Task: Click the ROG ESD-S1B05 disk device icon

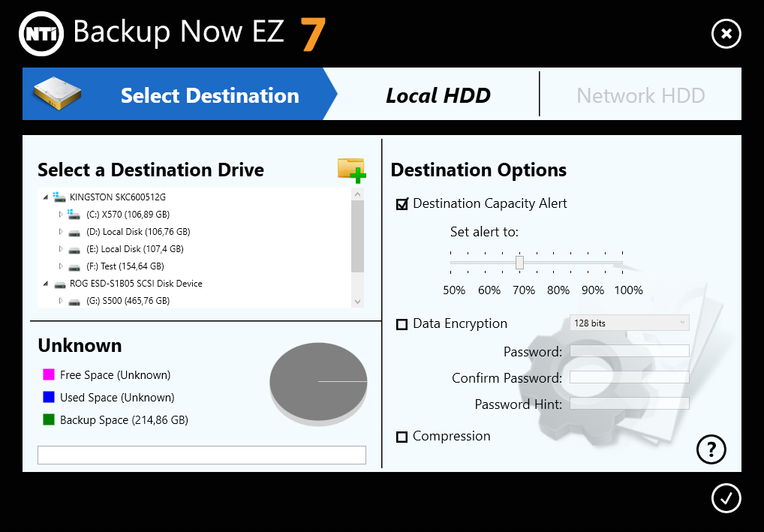Action: point(59,284)
